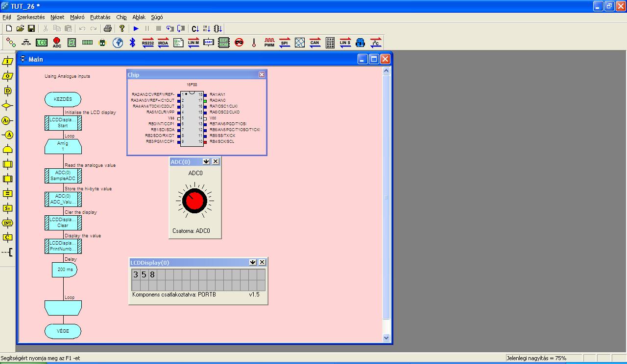This screenshot has height=364, width=627.
Task: Add an RS232 component
Action: tap(148, 43)
